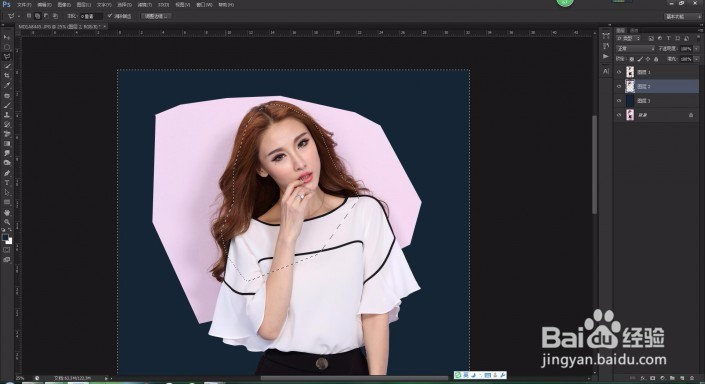Open the Filter menu
This screenshot has width=705, height=384.
tap(144, 5)
